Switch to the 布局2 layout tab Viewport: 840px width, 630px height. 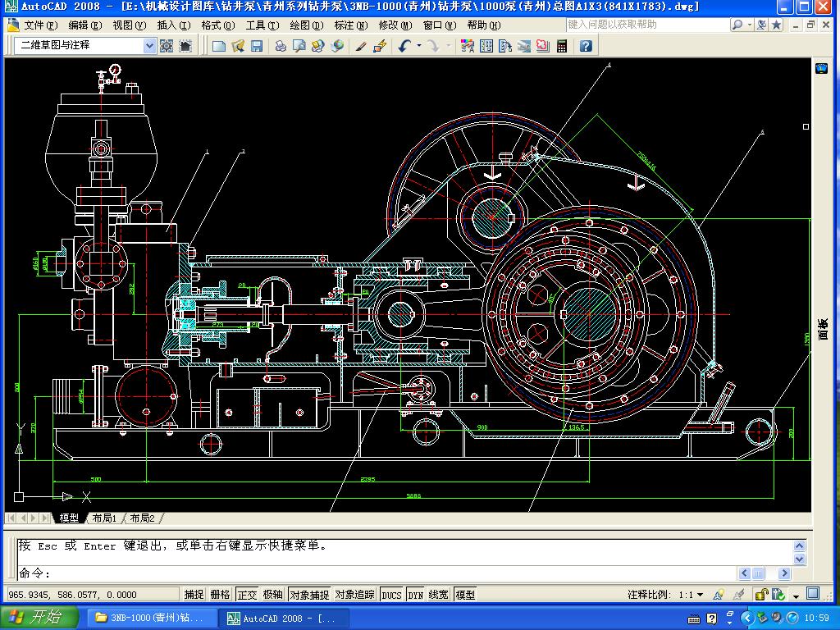[x=142, y=518]
